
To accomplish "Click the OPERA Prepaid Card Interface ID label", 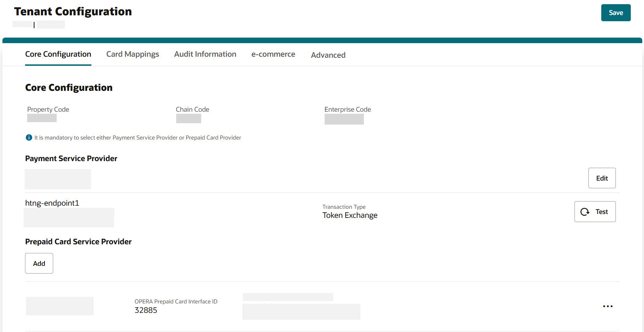I will (x=176, y=301).
